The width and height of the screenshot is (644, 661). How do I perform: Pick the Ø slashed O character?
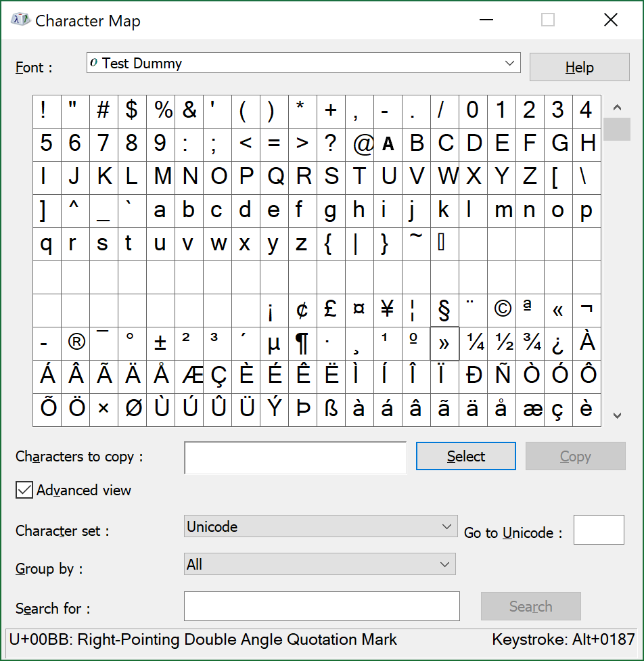click(x=132, y=410)
